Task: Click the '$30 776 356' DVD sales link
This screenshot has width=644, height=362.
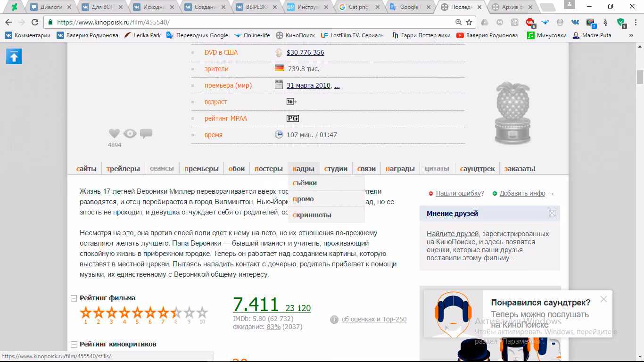Action: (305, 52)
